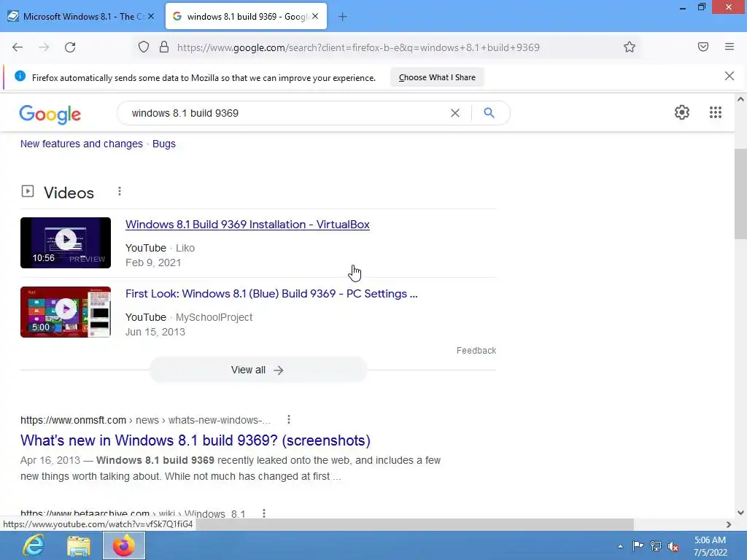The width and height of the screenshot is (747, 560).
Task: Open New features and changes link
Action: click(x=82, y=144)
